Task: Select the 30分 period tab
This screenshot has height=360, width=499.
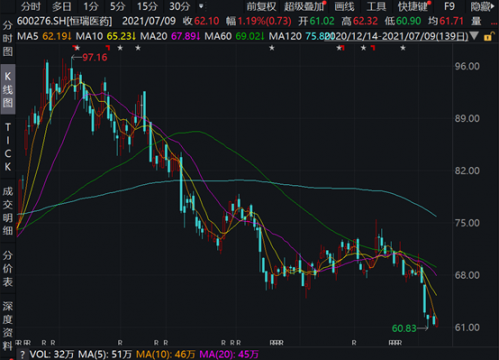Action: pyautogui.click(x=179, y=6)
